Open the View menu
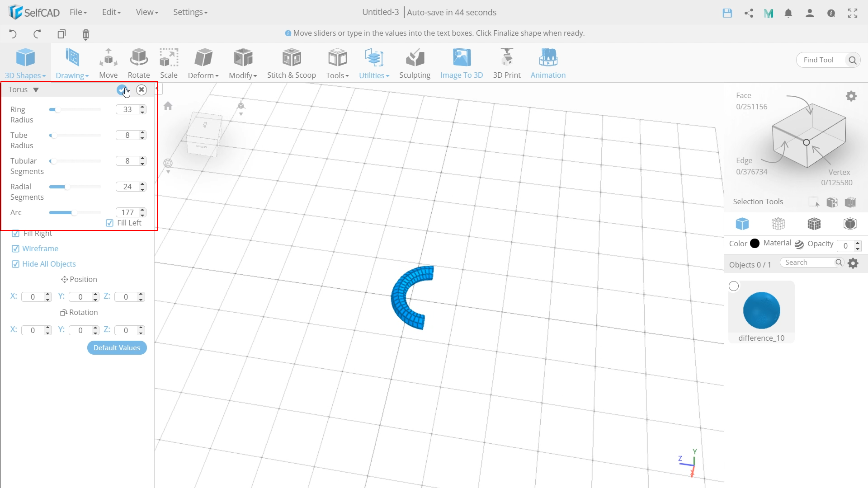Image resolution: width=868 pixels, height=488 pixels. tap(147, 12)
